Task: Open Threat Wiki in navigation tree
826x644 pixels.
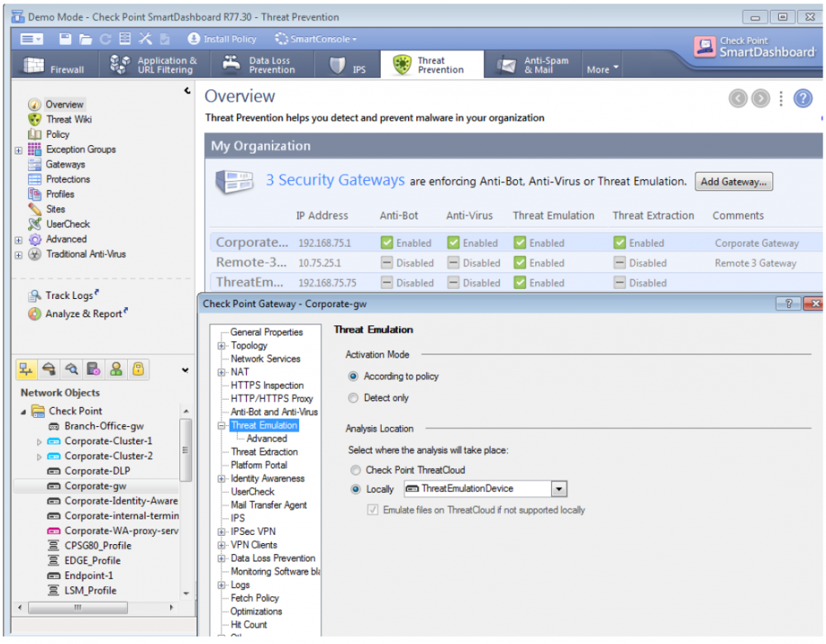Action: click(69, 120)
